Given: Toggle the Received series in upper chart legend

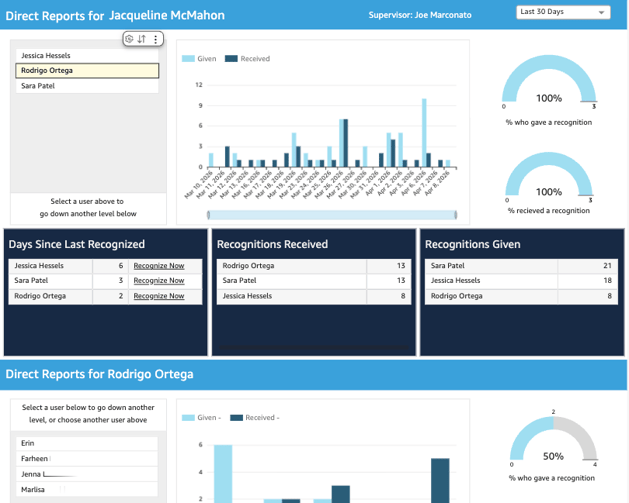Looking at the screenshot, I should [248, 59].
